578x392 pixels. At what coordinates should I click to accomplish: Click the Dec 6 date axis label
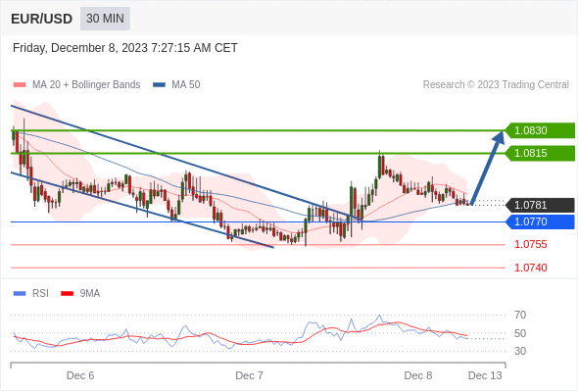[80, 375]
